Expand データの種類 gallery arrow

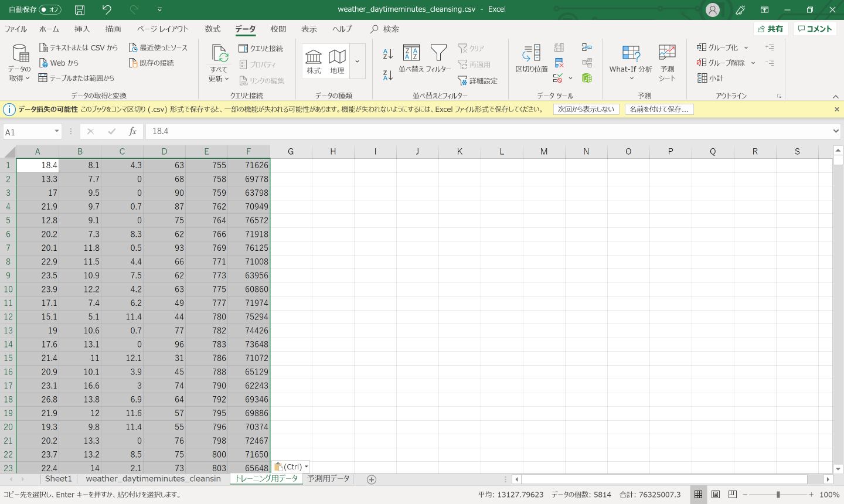coord(357,61)
